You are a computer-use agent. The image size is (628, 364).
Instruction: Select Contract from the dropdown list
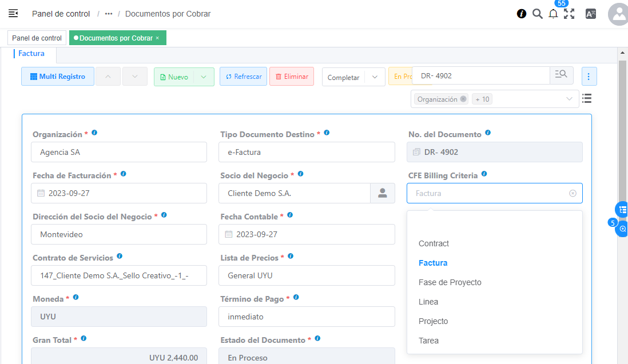(x=434, y=243)
